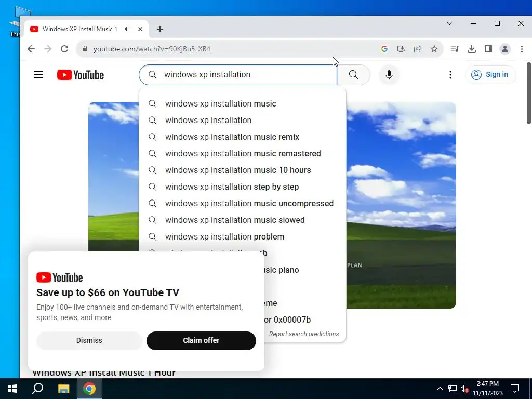The width and height of the screenshot is (532, 399).
Task: Go to YouTube home via logo
Action: [x=81, y=75]
